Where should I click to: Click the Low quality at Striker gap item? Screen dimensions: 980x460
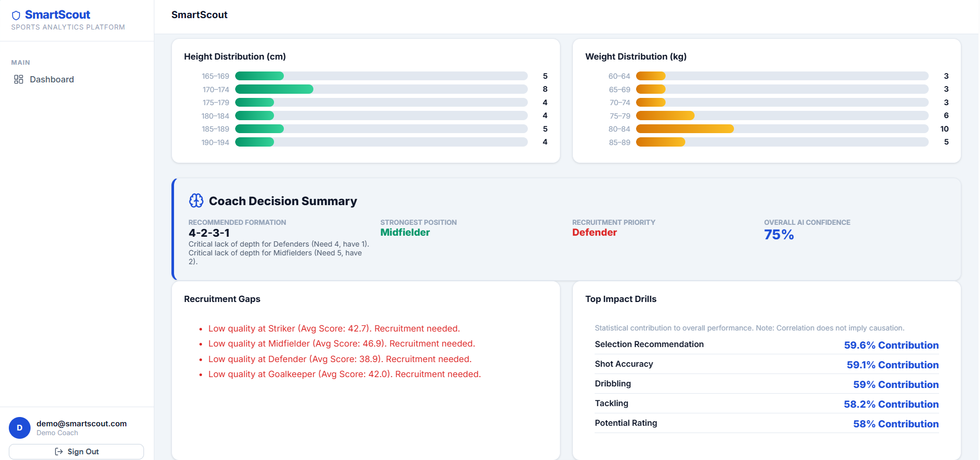coord(334,328)
